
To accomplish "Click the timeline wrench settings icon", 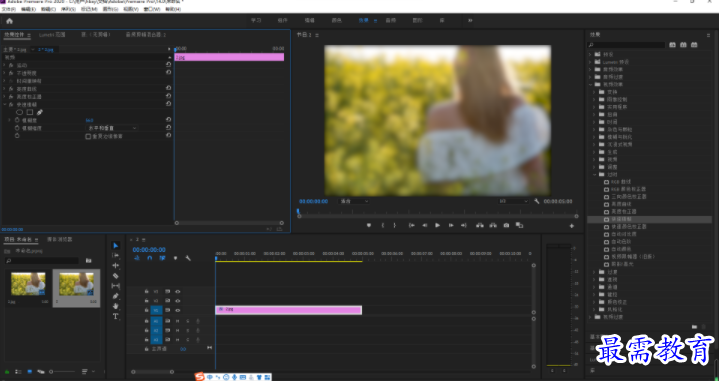I will pos(188,258).
